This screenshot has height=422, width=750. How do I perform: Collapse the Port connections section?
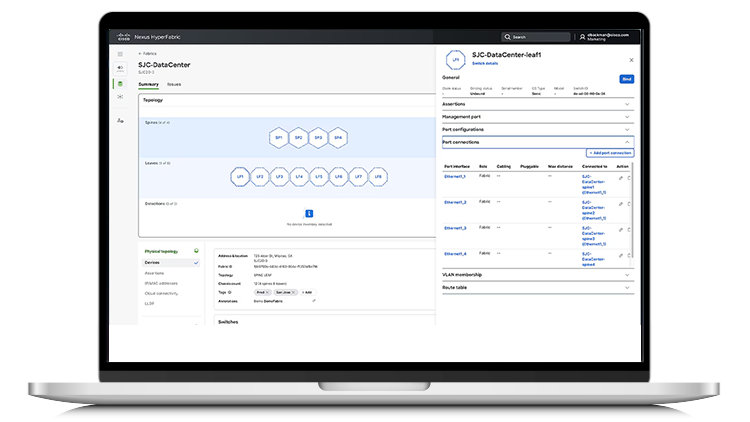coord(538,142)
